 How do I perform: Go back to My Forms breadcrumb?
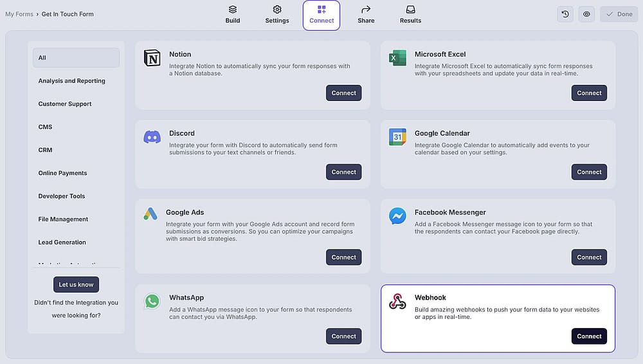(19, 14)
